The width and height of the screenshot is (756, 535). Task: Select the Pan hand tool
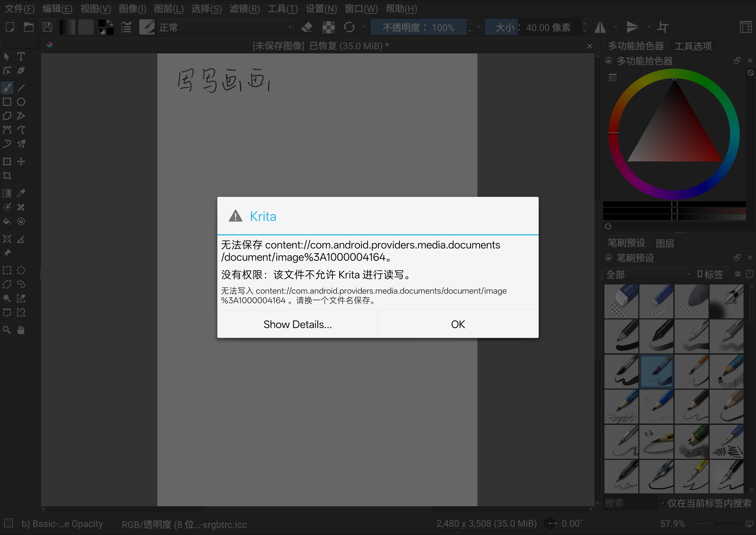click(x=21, y=330)
